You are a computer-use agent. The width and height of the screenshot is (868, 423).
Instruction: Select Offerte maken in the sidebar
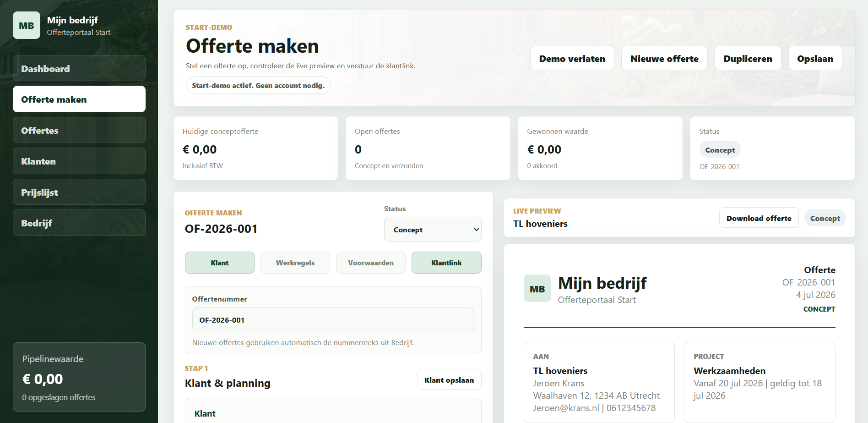point(79,99)
